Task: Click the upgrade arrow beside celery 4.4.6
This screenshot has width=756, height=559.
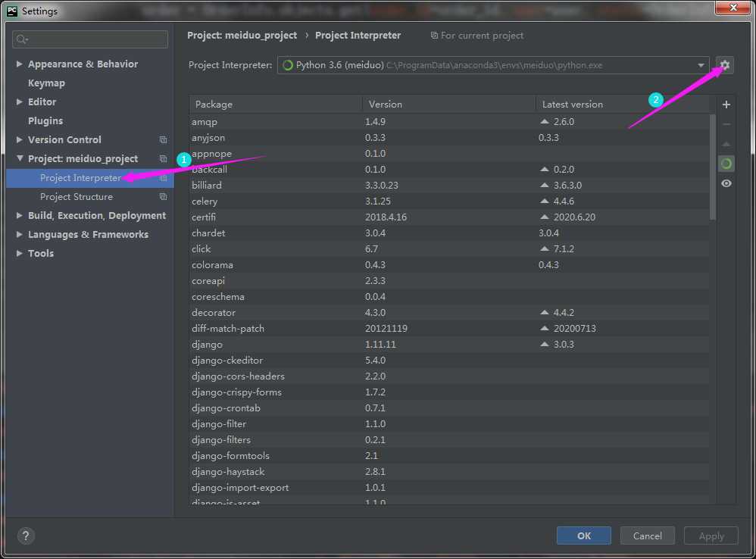Action: pyautogui.click(x=545, y=201)
